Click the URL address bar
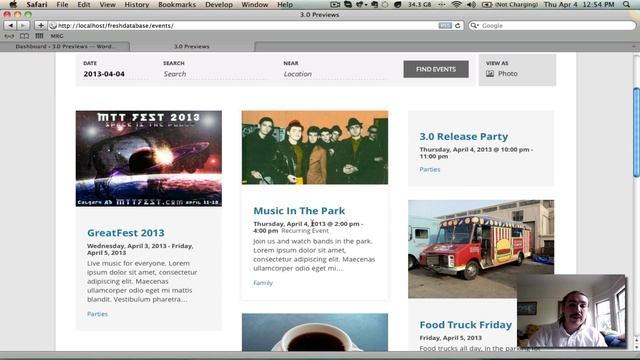The height and width of the screenshot is (360, 640). [x=255, y=25]
